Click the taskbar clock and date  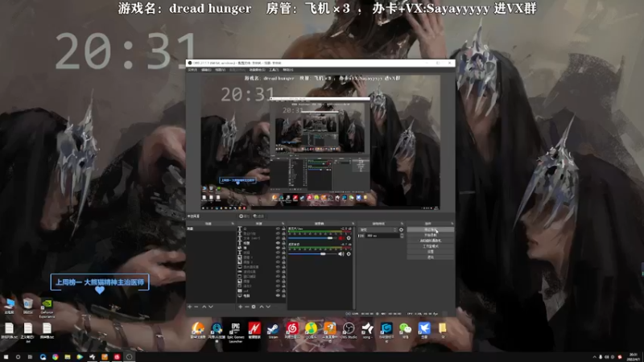click(634, 357)
